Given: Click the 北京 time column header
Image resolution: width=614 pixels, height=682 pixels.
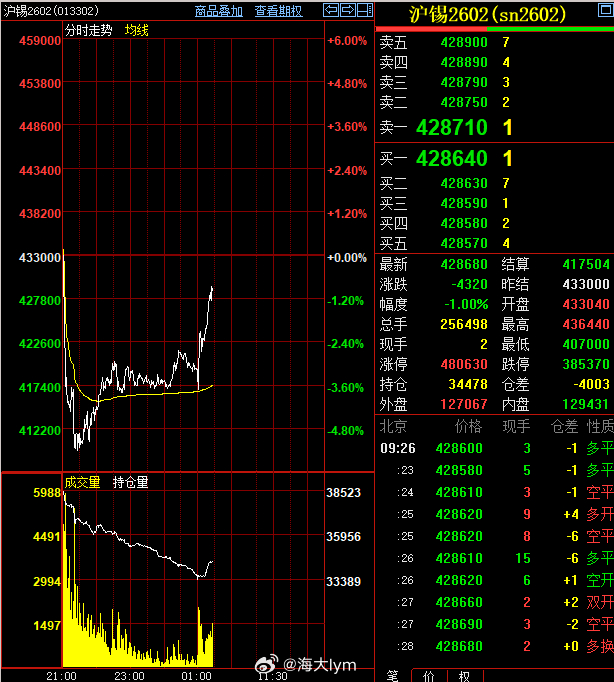Looking at the screenshot, I should click(x=393, y=427).
